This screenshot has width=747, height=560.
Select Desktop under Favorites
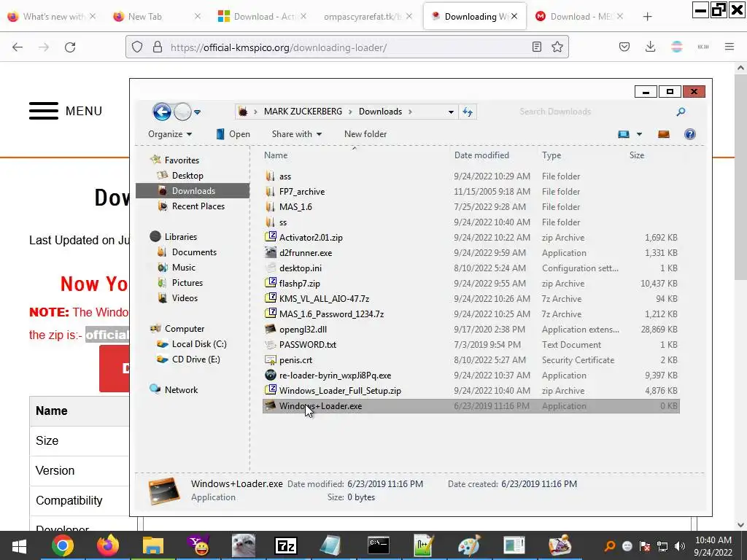[187, 176]
